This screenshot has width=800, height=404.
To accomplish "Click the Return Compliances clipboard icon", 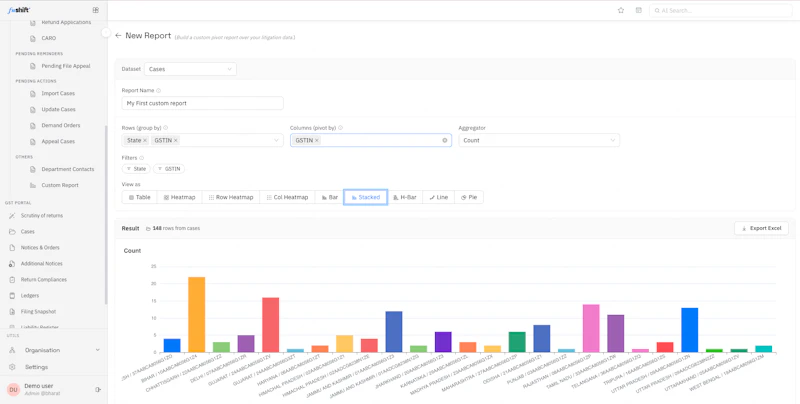I will tap(12, 280).
